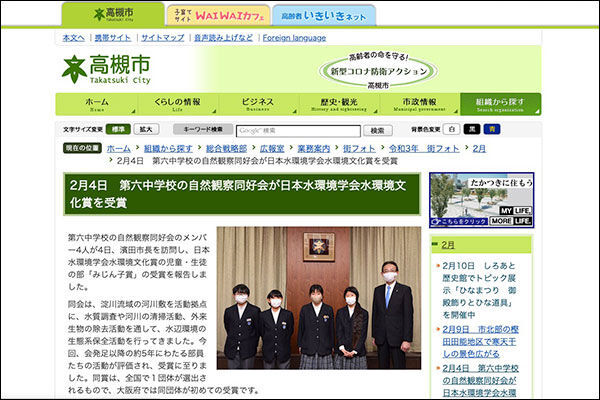Set text size to 標準

pyautogui.click(x=118, y=129)
